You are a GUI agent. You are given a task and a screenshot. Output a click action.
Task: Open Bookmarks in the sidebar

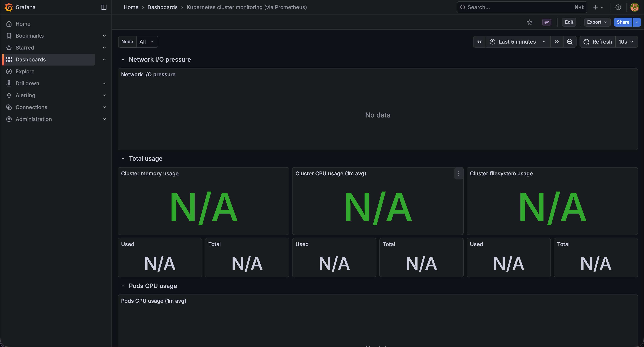click(x=29, y=36)
